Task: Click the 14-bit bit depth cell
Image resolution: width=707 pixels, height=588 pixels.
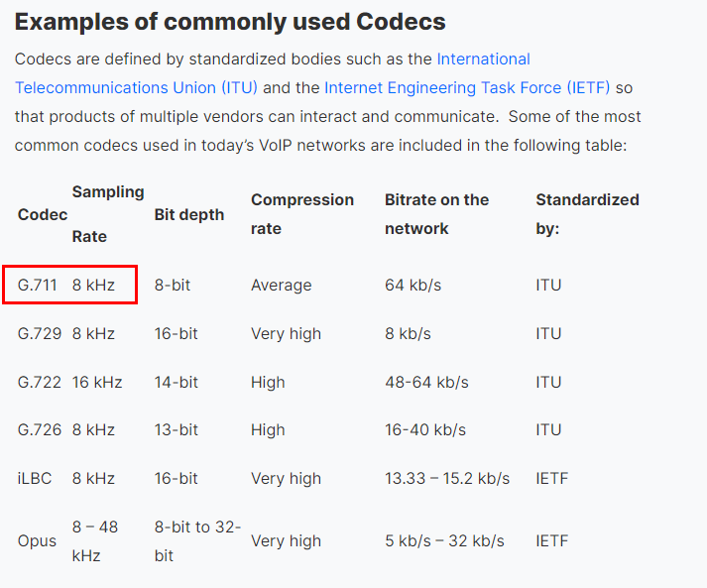Action: [176, 383]
